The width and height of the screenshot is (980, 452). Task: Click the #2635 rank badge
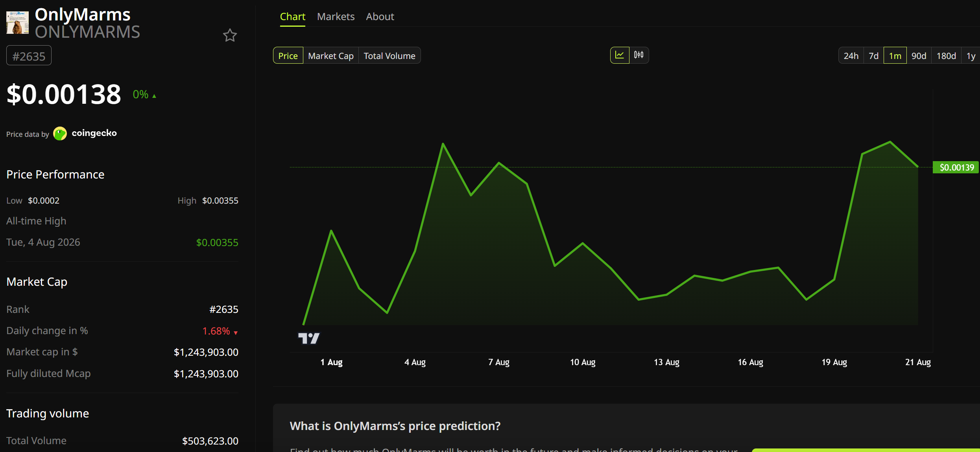[x=29, y=56]
